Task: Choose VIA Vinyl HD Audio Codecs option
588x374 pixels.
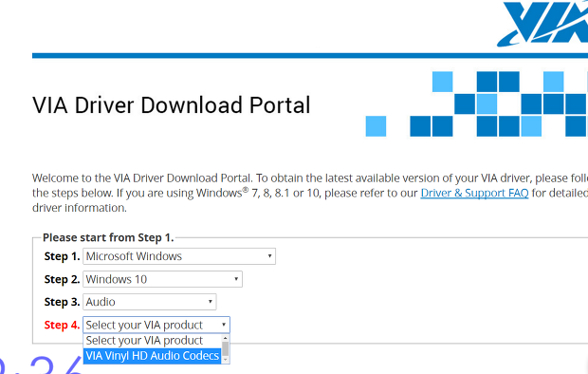Action: click(x=153, y=356)
